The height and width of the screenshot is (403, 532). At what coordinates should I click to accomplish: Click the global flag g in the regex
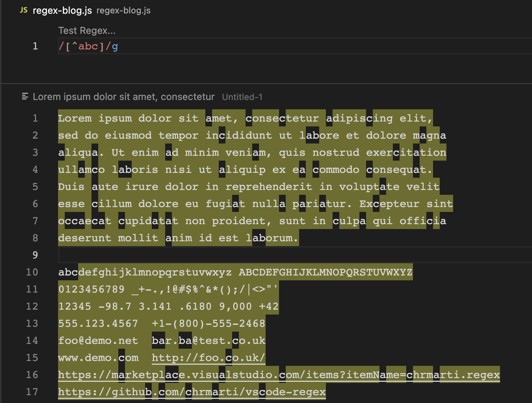click(x=115, y=46)
